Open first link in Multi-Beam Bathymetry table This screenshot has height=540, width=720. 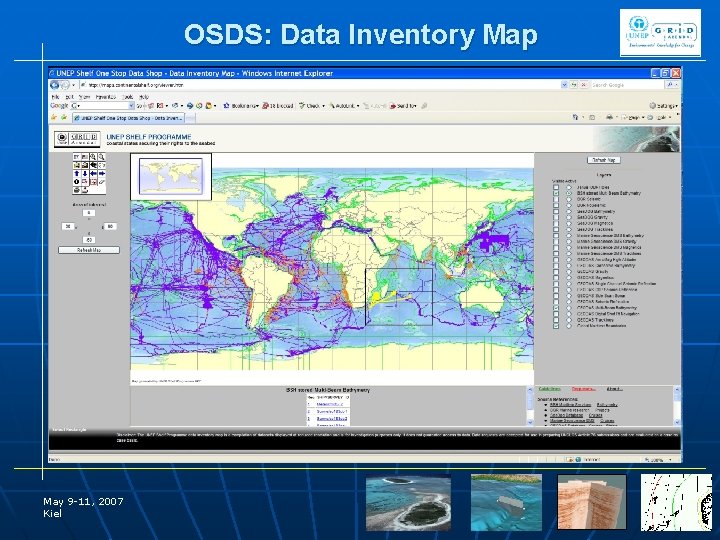tap(330, 404)
